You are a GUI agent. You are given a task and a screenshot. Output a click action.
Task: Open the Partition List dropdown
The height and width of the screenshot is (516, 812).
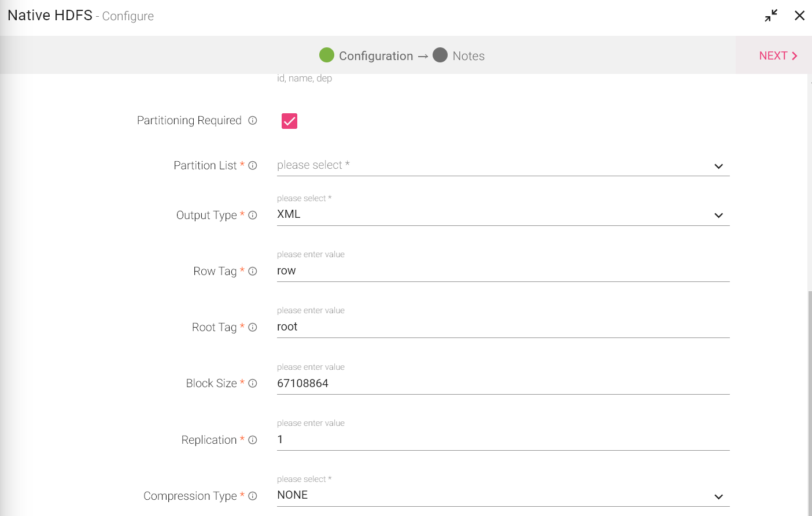point(502,166)
